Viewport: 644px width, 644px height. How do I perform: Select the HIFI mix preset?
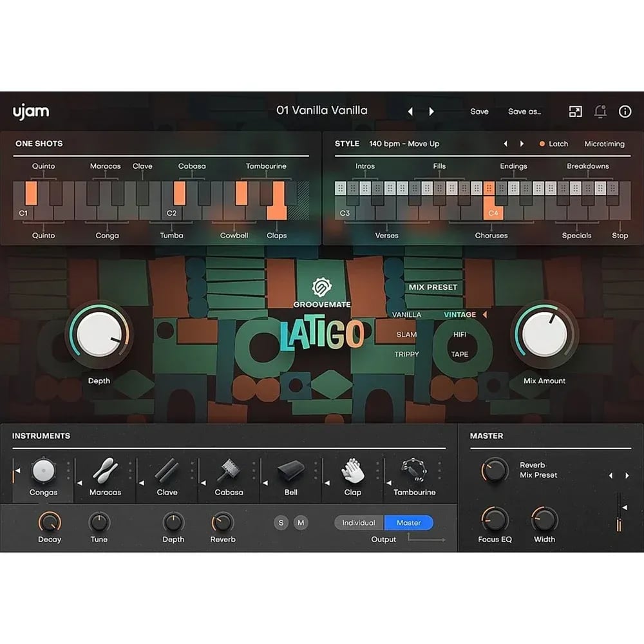coord(460,334)
